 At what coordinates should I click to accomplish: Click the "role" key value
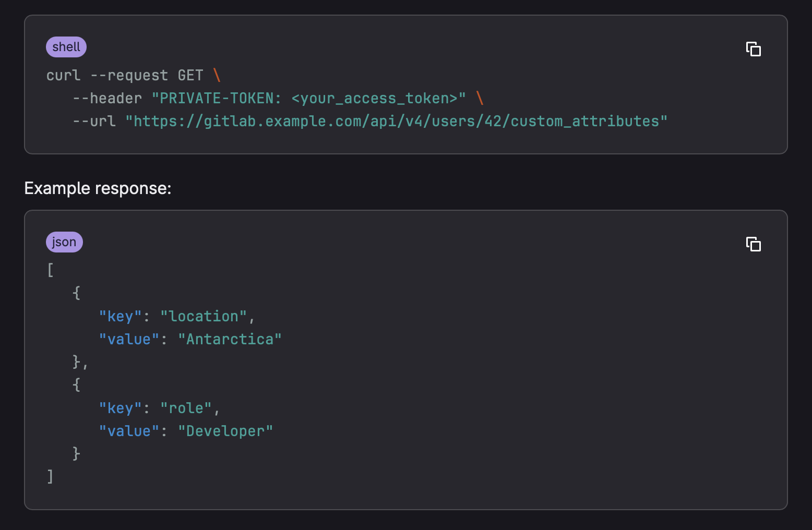click(x=186, y=408)
